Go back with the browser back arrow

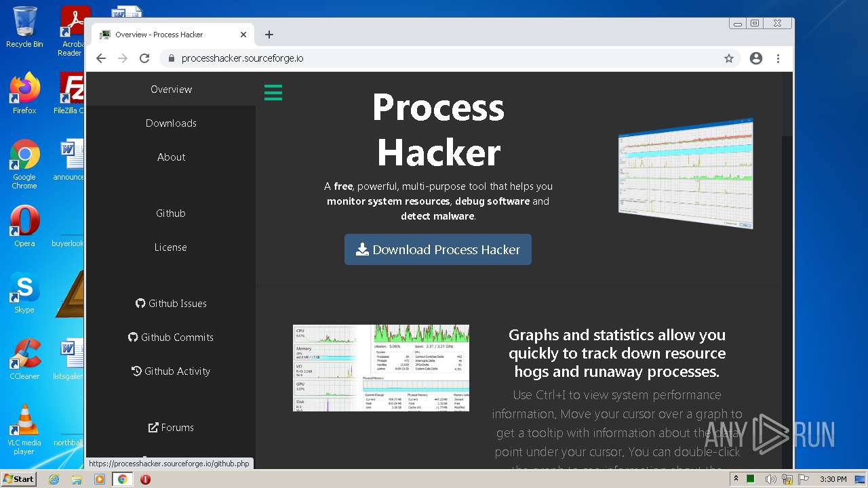(x=101, y=58)
